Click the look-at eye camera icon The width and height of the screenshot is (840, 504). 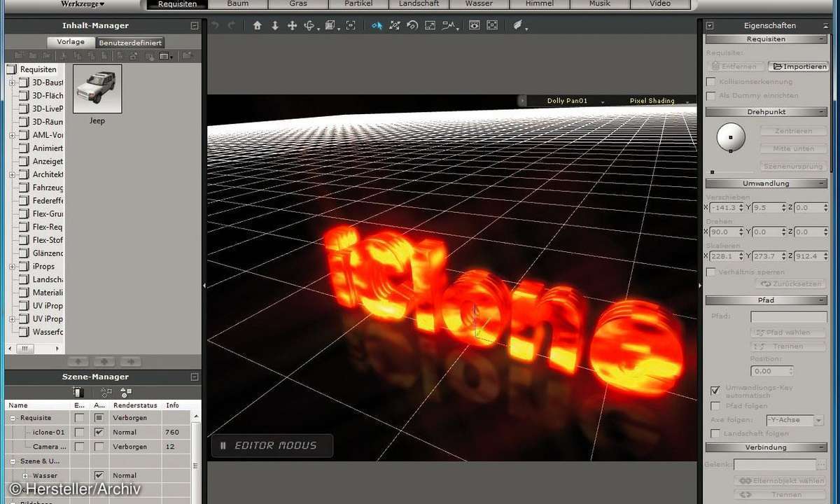(x=475, y=25)
